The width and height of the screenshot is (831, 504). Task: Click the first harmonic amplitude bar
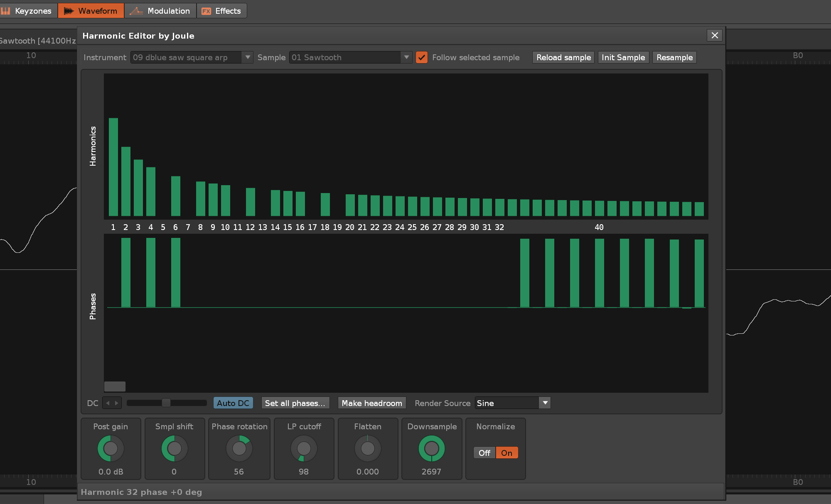pyautogui.click(x=113, y=167)
